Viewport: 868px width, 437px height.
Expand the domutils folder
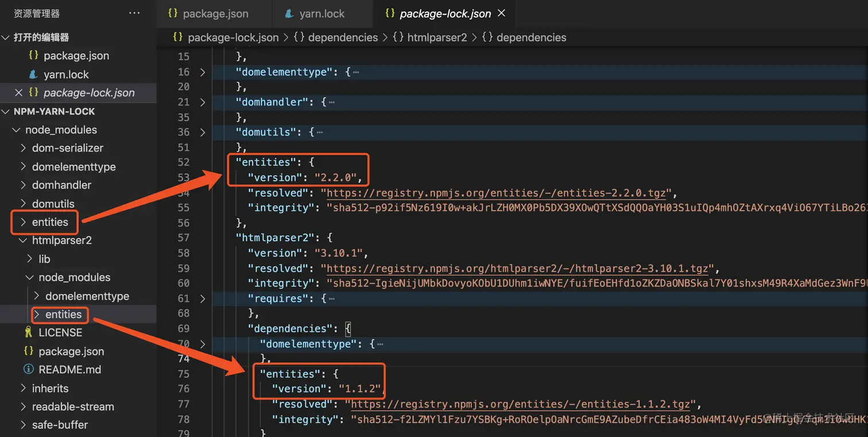23,203
